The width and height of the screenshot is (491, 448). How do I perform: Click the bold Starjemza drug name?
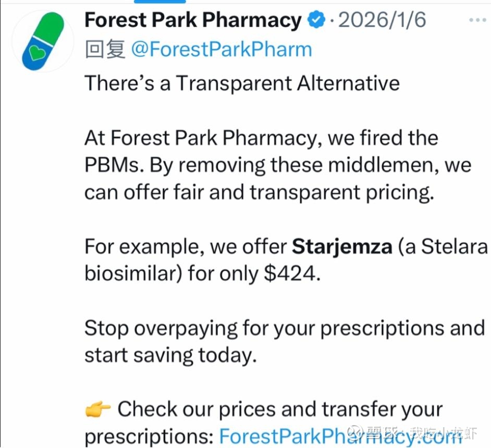[341, 246]
